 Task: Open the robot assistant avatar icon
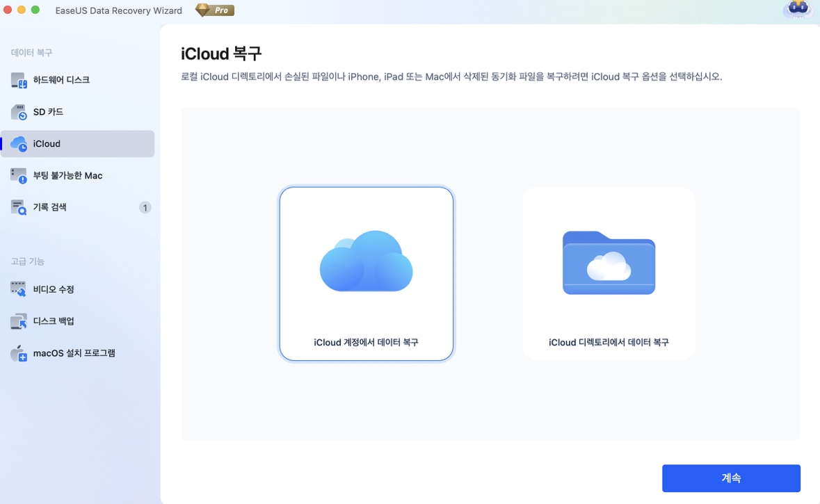(798, 10)
